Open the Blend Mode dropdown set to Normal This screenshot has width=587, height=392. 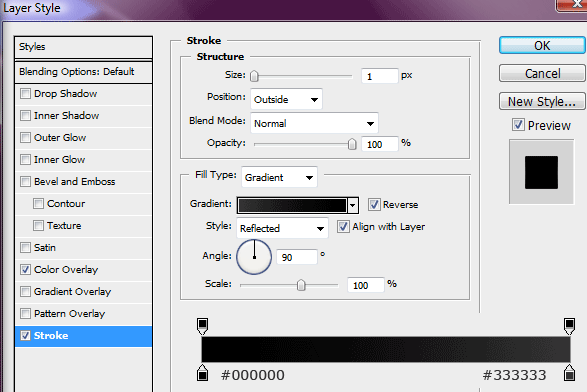click(314, 123)
